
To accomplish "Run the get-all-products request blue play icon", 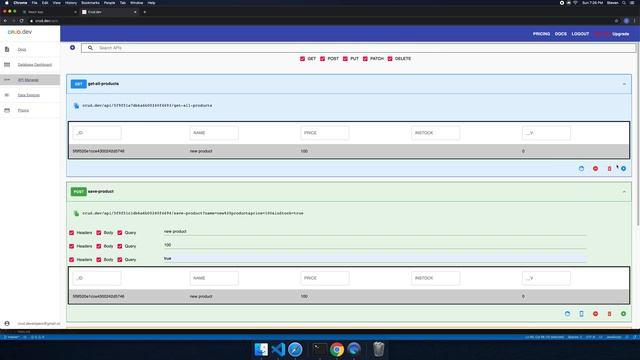I will tap(623, 169).
